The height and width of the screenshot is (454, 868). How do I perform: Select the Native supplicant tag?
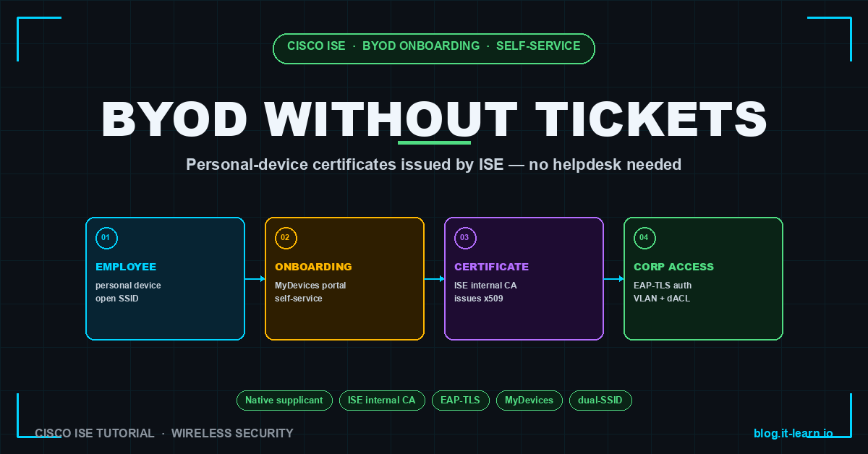point(284,401)
